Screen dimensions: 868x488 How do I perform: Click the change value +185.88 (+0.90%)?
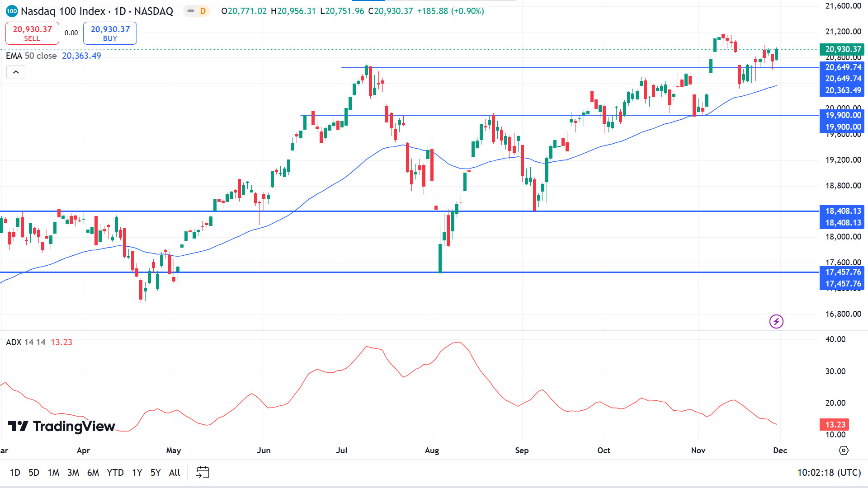pos(450,11)
